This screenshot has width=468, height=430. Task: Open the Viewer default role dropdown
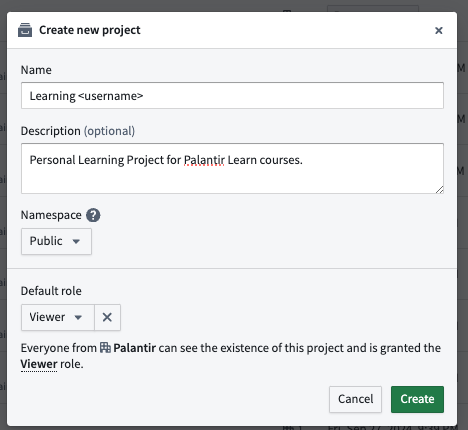[x=58, y=317]
